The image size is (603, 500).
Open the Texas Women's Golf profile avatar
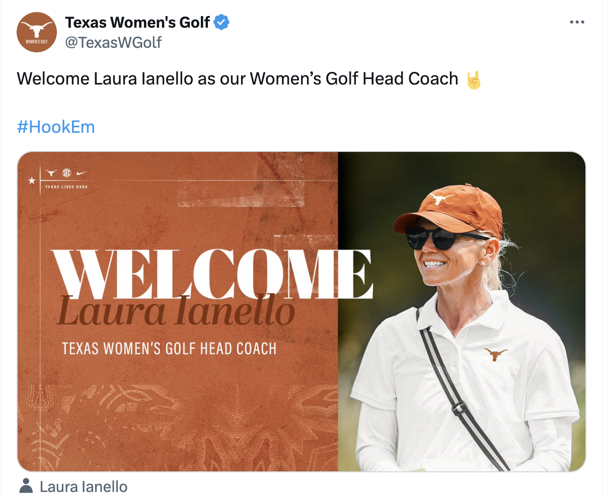tap(37, 32)
